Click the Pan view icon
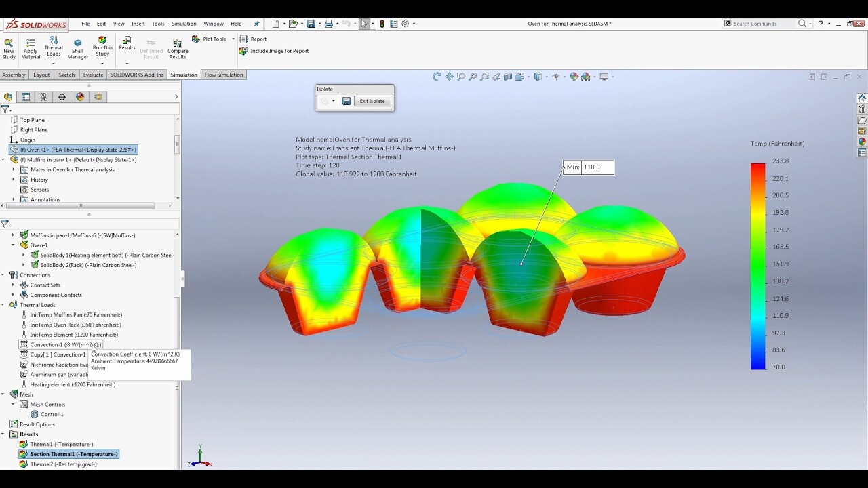The image size is (868, 488). coord(449,77)
